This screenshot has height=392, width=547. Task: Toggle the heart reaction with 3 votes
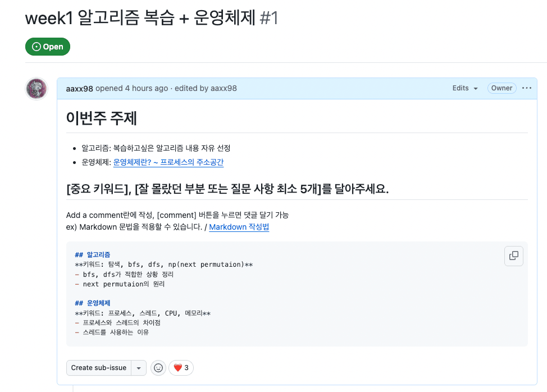[181, 368]
